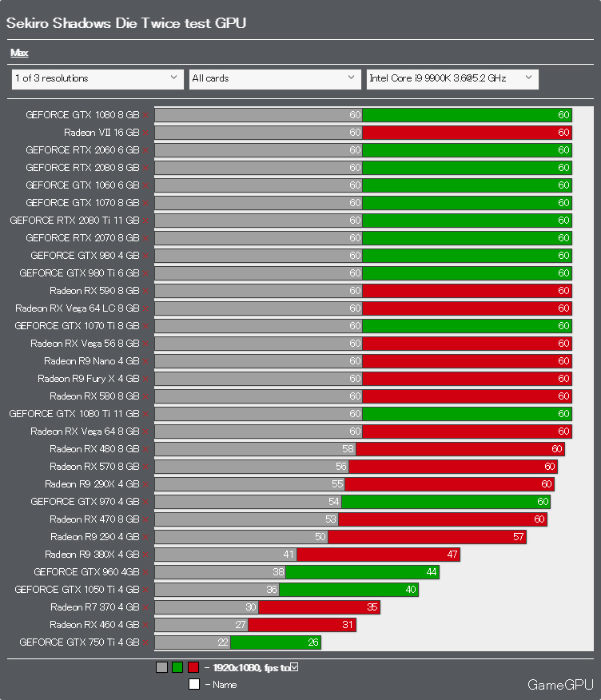
Task: Click the red legend color swatch
Action: pos(193,667)
